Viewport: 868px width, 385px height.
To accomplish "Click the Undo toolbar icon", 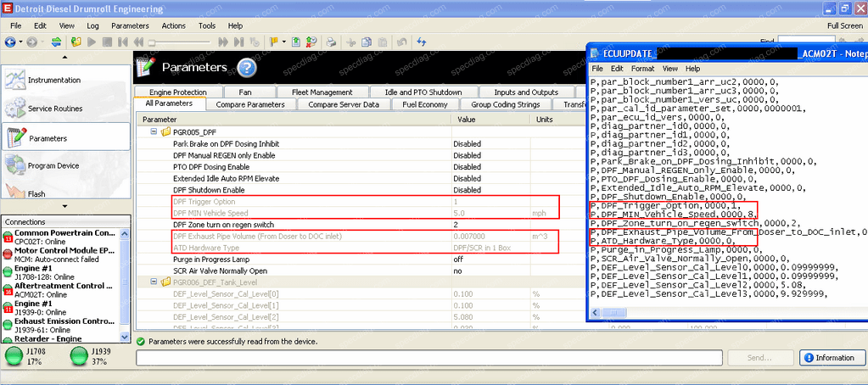I will (402, 42).
